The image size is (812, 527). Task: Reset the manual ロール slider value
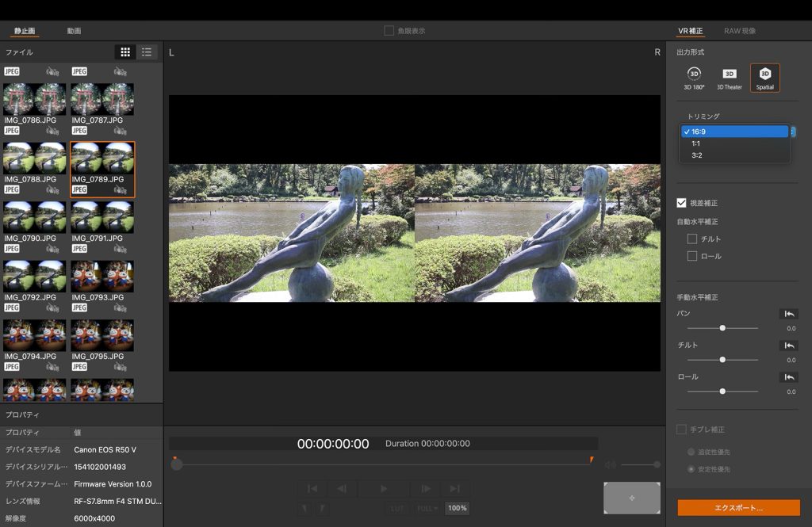pos(787,377)
